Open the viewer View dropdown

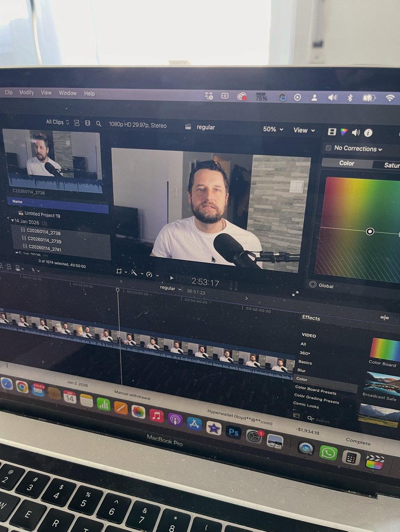pos(304,130)
